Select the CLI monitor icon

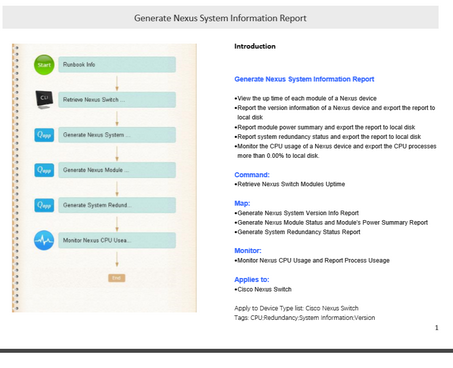(x=44, y=99)
